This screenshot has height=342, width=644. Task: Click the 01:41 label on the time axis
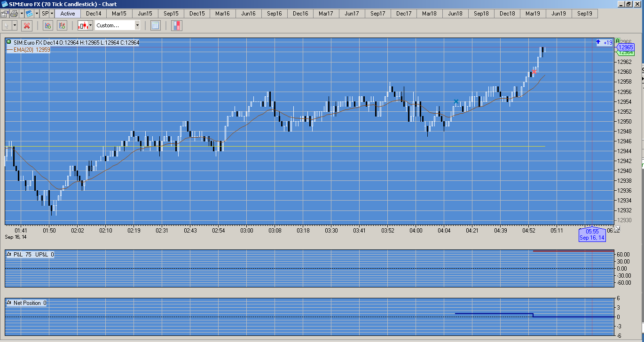[21, 231]
